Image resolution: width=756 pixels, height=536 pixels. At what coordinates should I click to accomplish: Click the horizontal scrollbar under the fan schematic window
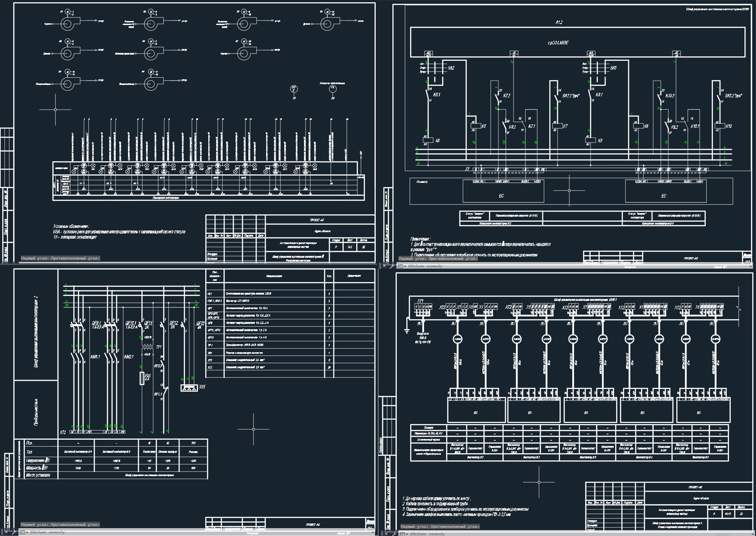197,263
